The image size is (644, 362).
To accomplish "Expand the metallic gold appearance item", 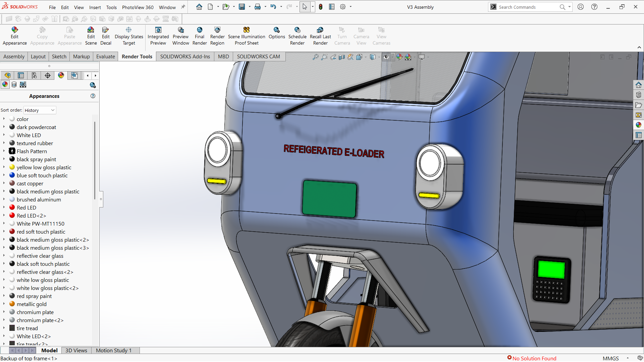I will point(4,304).
